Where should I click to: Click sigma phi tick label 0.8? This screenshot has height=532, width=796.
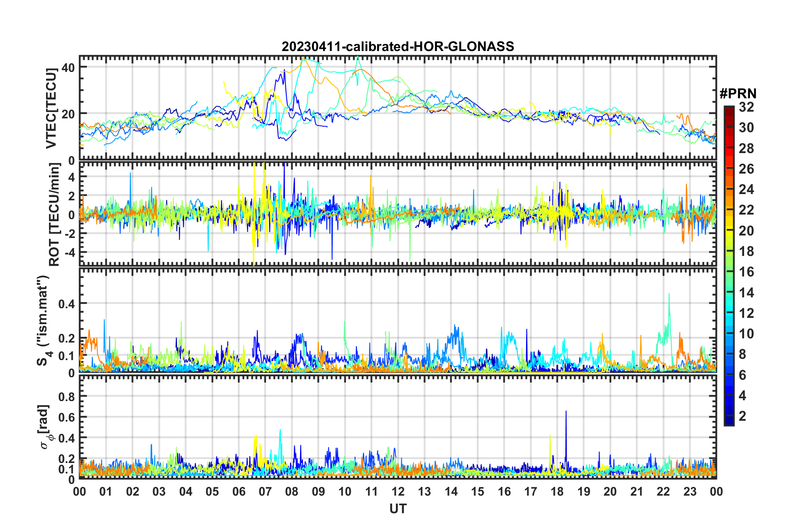[x=67, y=396]
